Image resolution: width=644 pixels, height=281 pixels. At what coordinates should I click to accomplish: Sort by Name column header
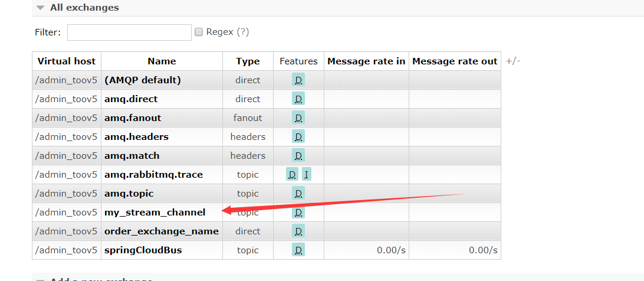(162, 61)
